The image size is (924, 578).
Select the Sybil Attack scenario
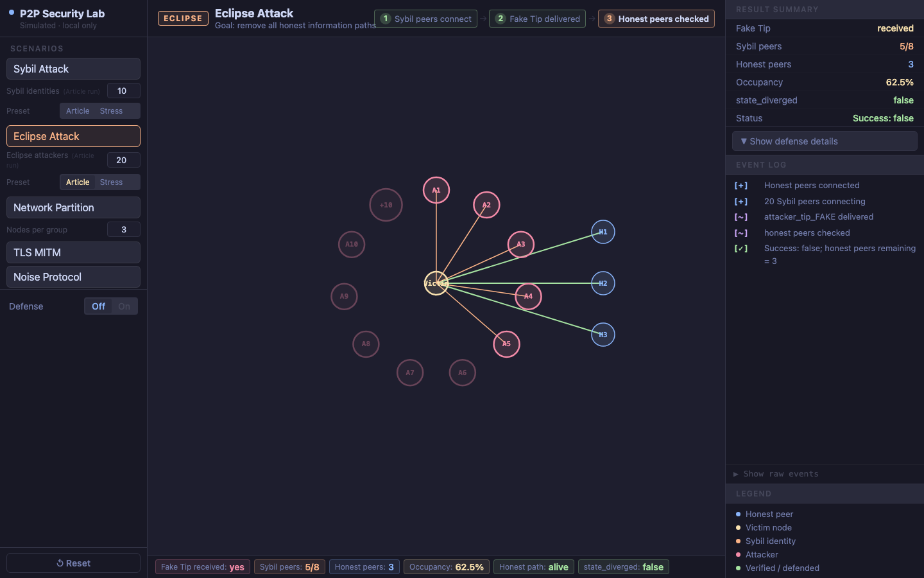point(73,69)
